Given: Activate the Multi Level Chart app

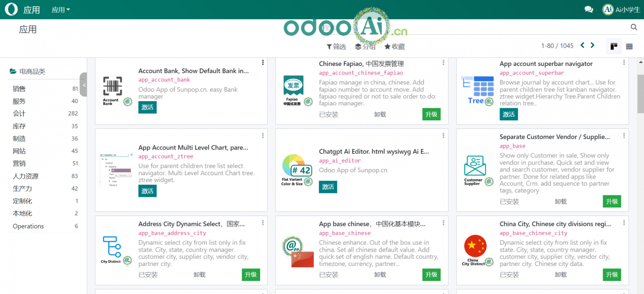Looking at the screenshot, I should point(147,191).
